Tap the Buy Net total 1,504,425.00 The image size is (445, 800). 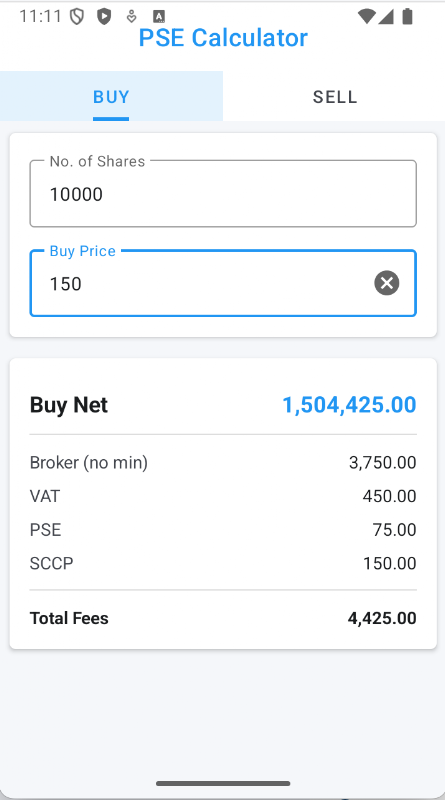pyautogui.click(x=349, y=405)
